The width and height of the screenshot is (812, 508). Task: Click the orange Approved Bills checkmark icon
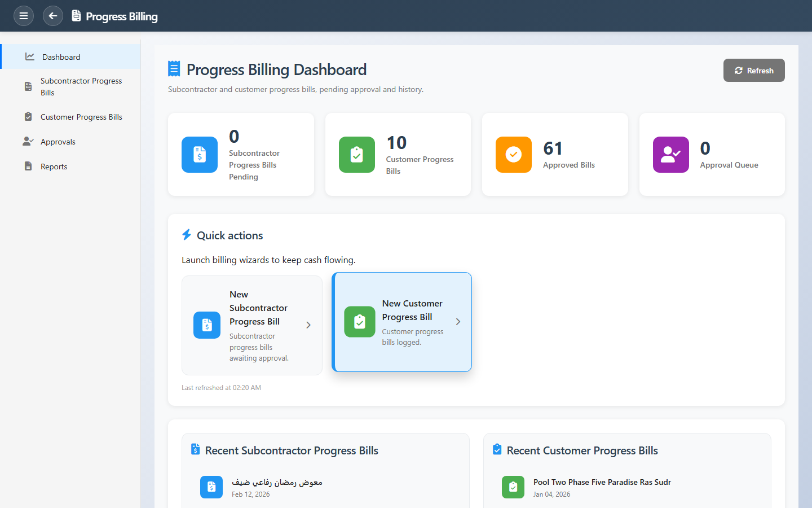[513, 155]
